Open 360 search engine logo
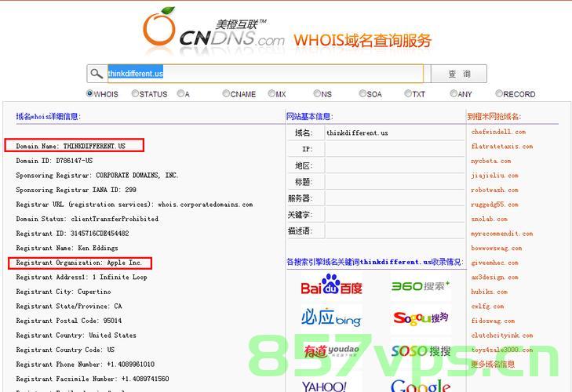 421,286
